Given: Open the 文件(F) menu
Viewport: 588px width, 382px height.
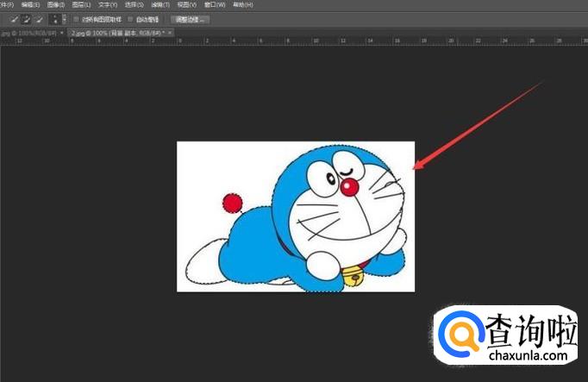Looking at the screenshot, I should 6,5.
